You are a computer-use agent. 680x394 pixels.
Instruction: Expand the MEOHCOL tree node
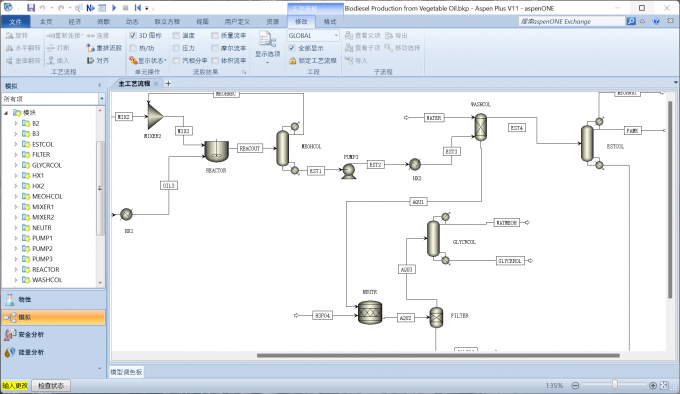(x=16, y=196)
